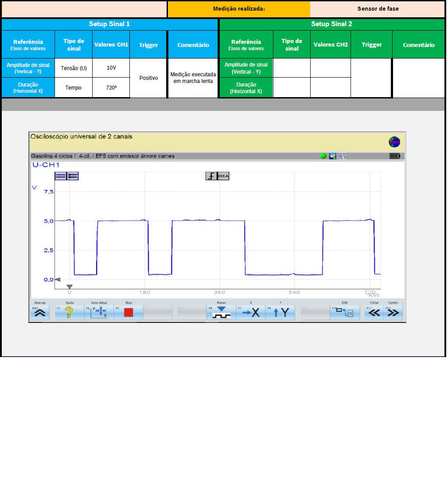Click the two-line channel display icon
The image size is (448, 491).
tap(61, 176)
